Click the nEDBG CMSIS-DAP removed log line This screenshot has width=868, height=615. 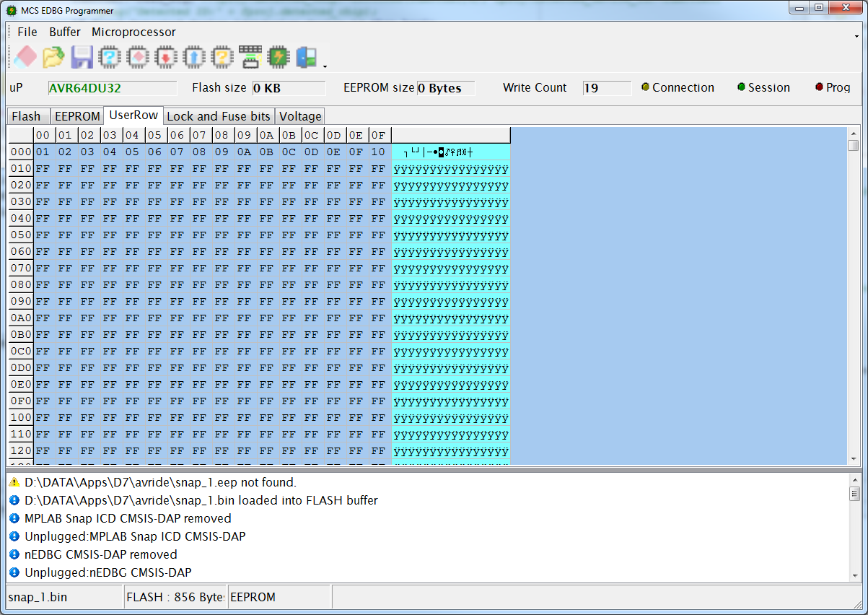pyautogui.click(x=100, y=554)
